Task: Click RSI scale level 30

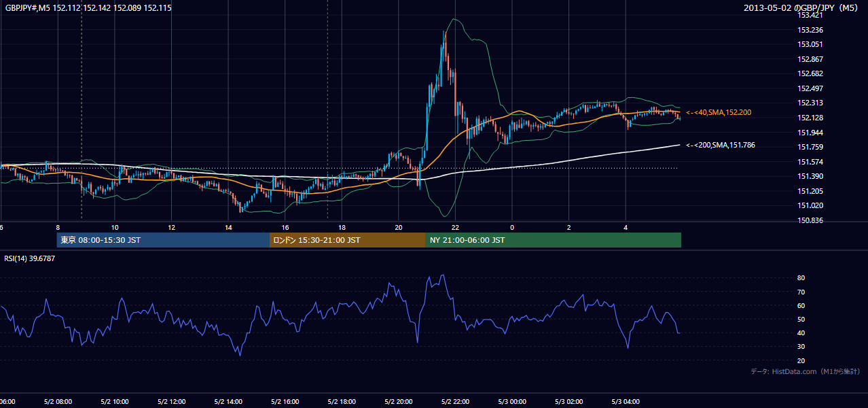Action: tap(801, 347)
